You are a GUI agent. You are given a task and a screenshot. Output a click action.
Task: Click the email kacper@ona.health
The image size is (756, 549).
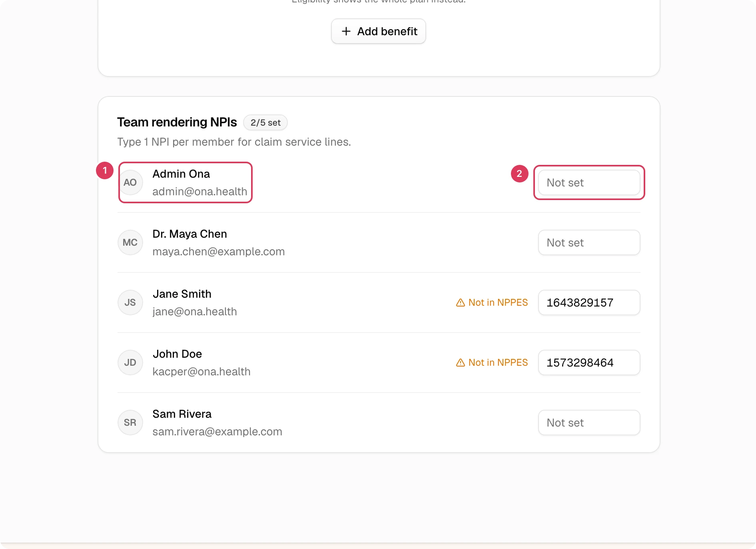pyautogui.click(x=201, y=371)
